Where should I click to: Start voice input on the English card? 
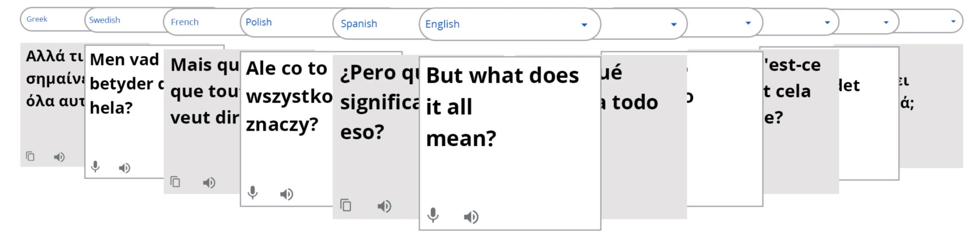pos(433,215)
